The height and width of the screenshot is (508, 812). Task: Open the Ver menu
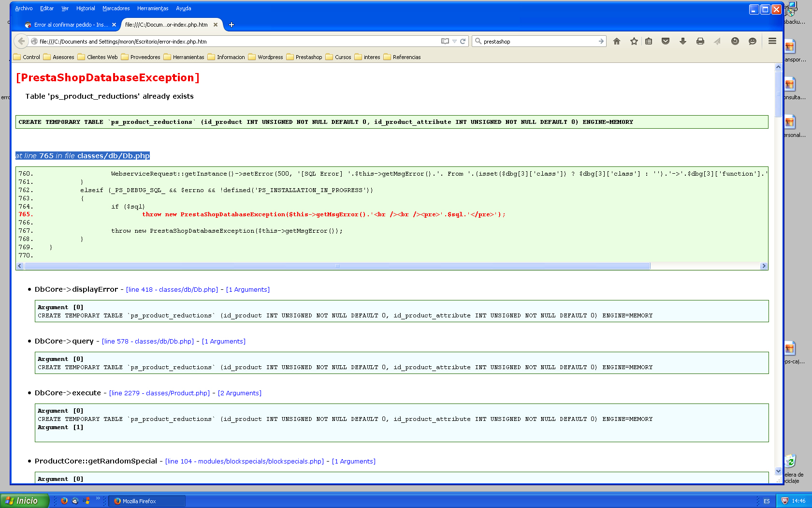click(x=65, y=8)
